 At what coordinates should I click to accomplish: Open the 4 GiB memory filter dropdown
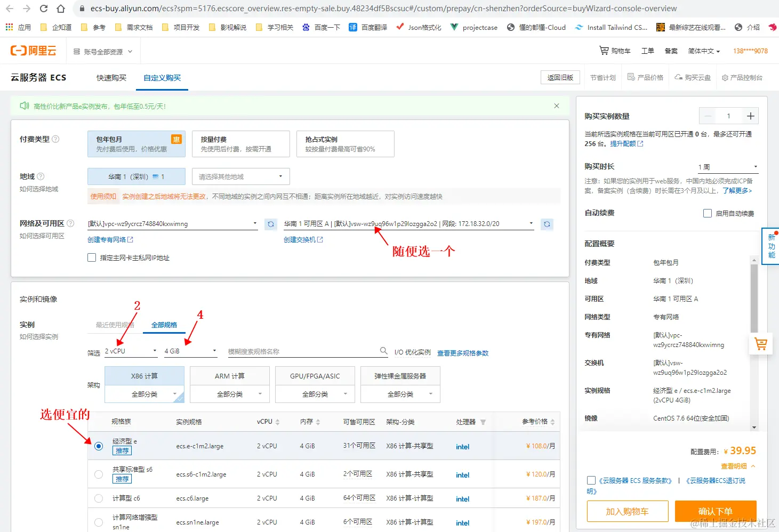(190, 351)
